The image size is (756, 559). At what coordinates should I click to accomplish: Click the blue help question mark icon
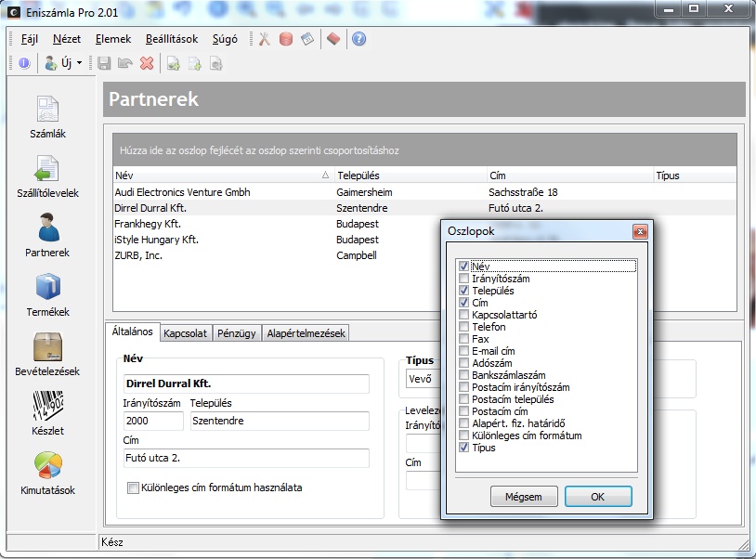pos(358,39)
